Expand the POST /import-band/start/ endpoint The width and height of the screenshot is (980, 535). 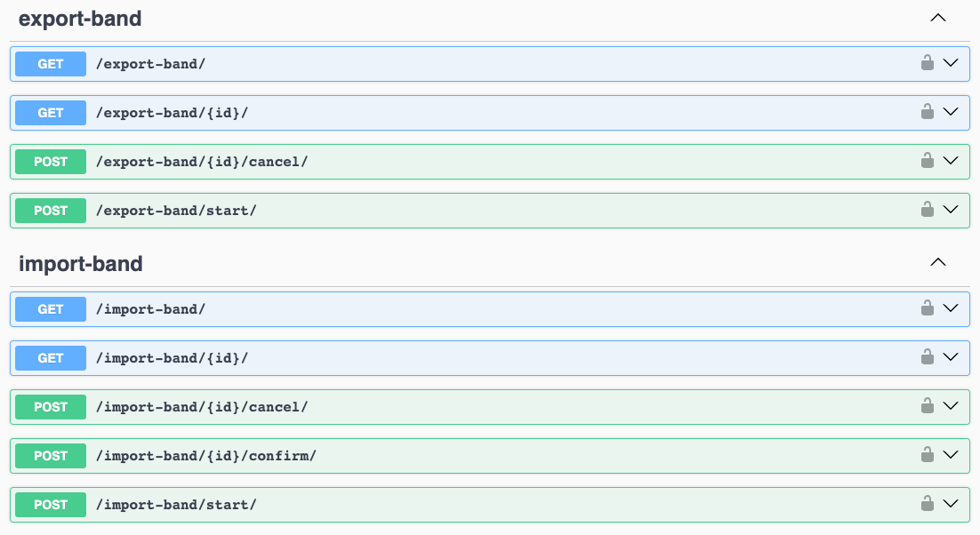950,504
